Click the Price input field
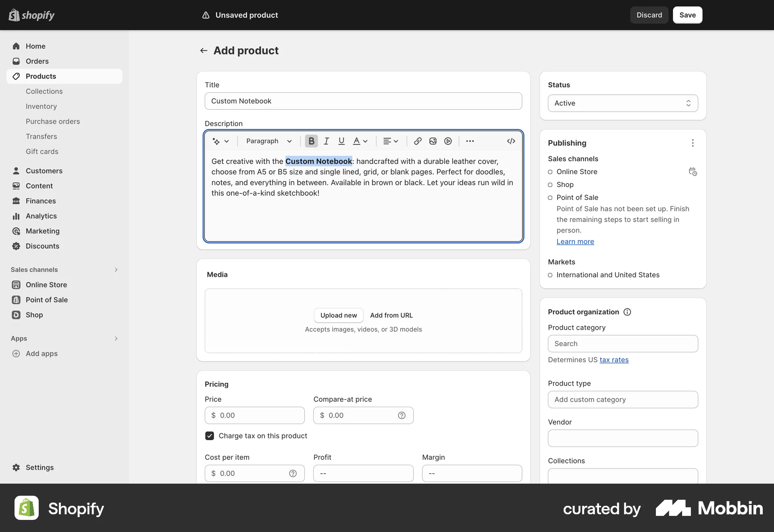This screenshot has width=774, height=532. coord(254,415)
